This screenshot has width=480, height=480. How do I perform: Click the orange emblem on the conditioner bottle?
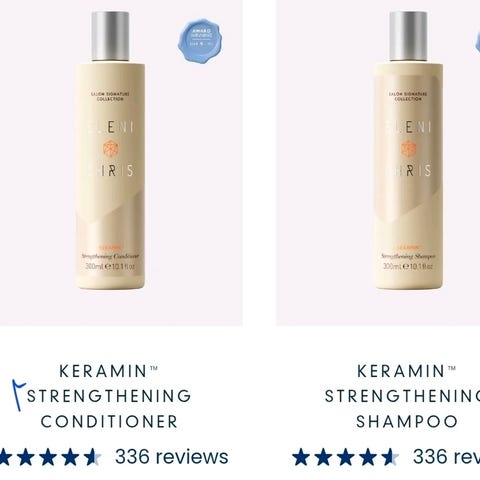point(110,149)
